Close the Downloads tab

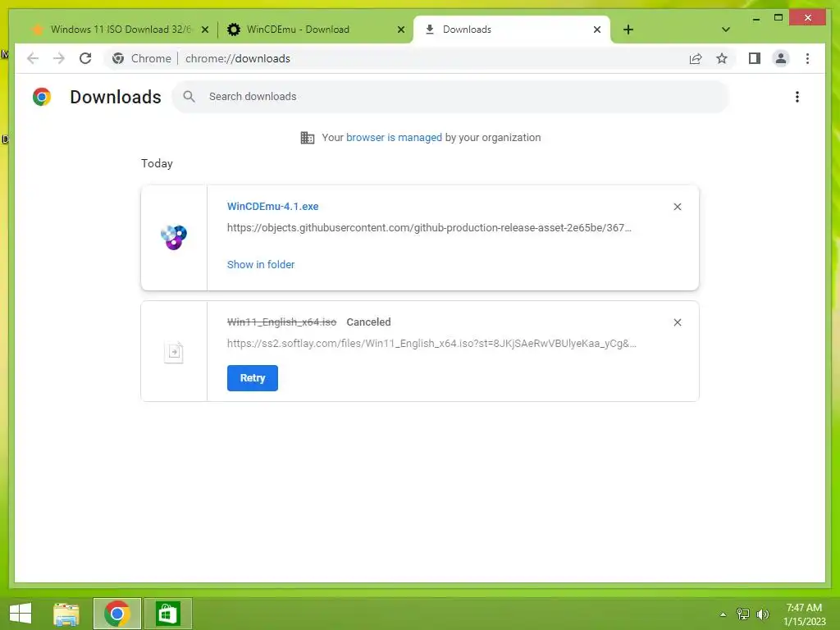(597, 30)
